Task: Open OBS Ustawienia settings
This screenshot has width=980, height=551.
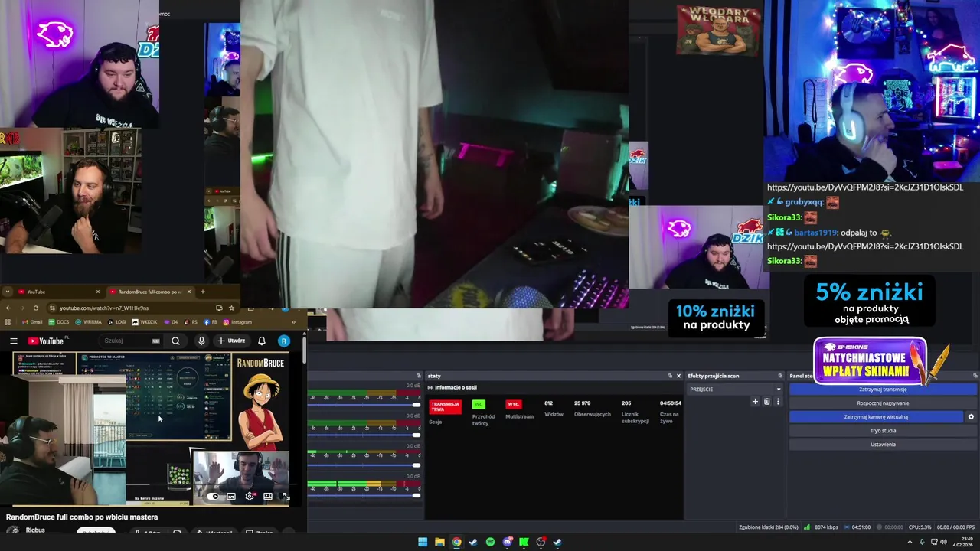Action: (883, 445)
